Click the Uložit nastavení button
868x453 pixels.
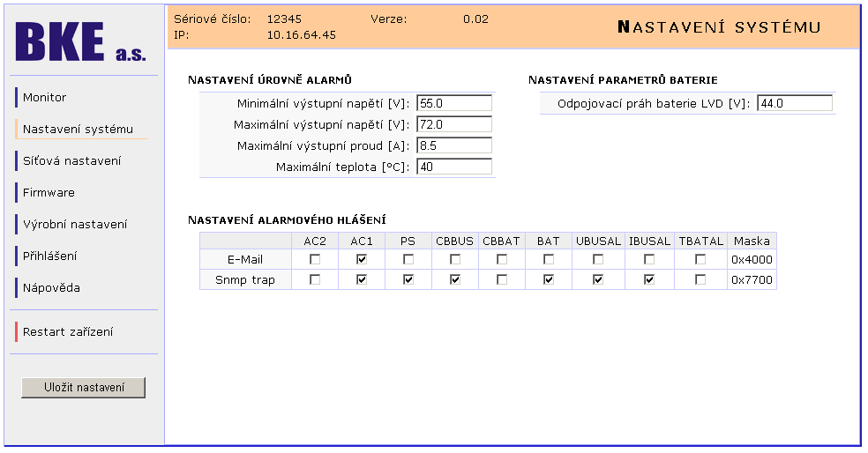[x=84, y=387]
